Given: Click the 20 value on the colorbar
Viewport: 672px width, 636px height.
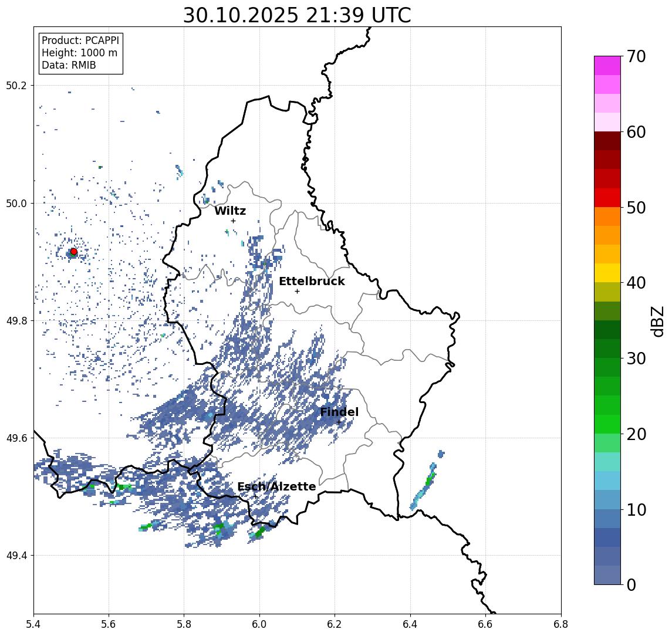Looking at the screenshot, I should click(x=636, y=434).
